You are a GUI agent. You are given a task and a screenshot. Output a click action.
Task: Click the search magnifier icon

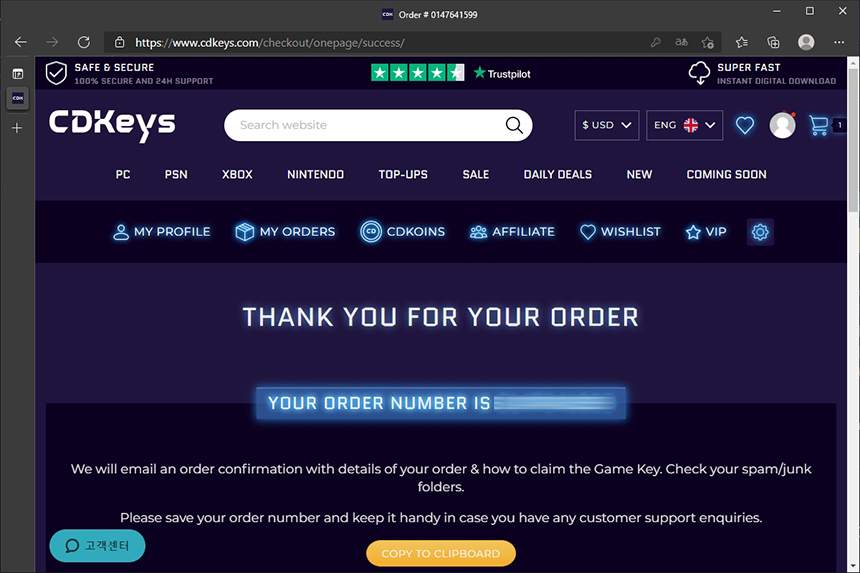[x=514, y=125]
